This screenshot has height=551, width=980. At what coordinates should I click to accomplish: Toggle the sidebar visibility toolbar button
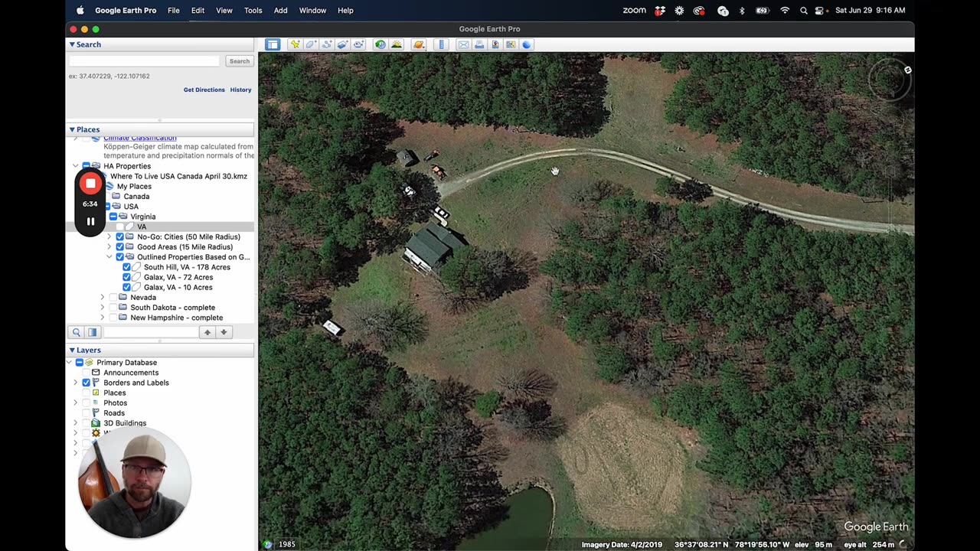click(x=273, y=44)
